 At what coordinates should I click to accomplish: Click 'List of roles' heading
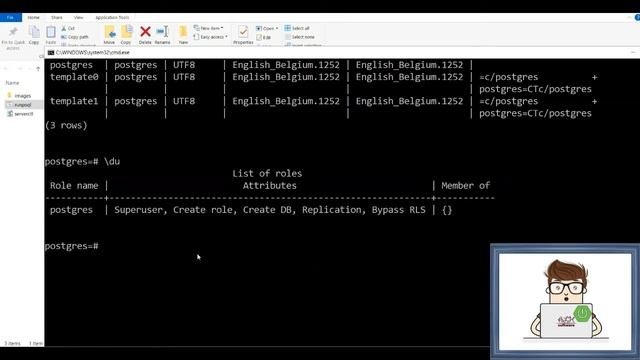(267, 173)
